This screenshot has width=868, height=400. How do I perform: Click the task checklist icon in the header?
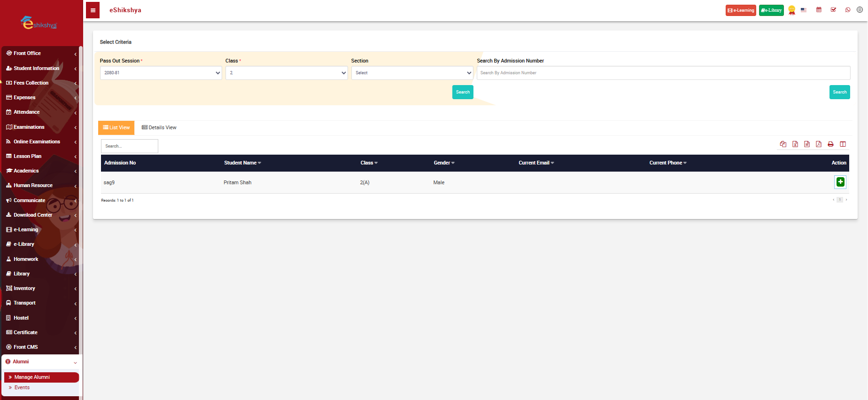pos(833,10)
